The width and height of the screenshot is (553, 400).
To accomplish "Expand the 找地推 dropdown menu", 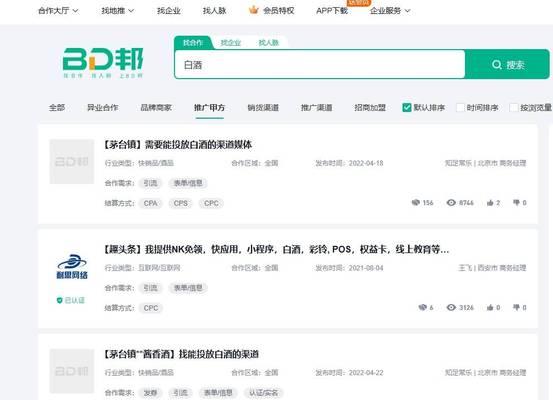I will coord(117,11).
